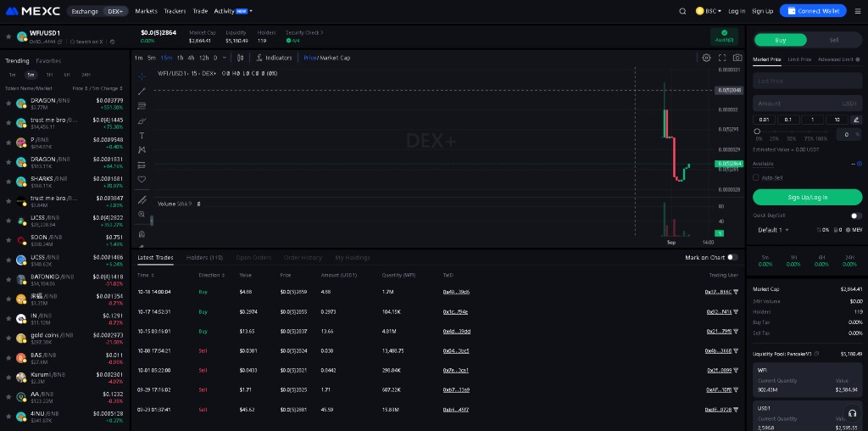868x431 pixels.
Task: Enter fullscreen chart mode
Action: click(x=722, y=58)
